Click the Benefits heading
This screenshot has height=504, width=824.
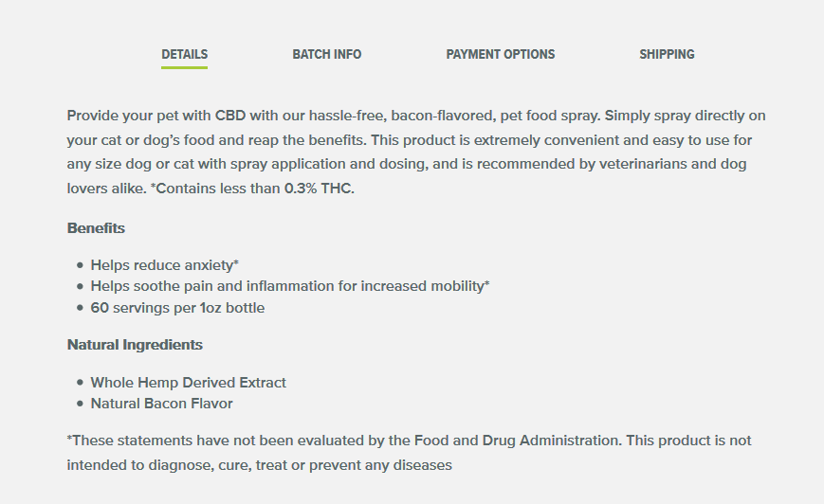(x=96, y=228)
